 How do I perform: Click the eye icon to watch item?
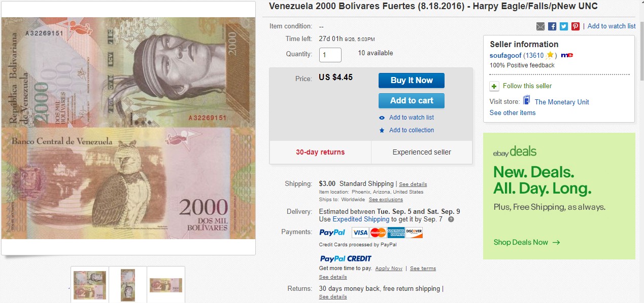(382, 118)
